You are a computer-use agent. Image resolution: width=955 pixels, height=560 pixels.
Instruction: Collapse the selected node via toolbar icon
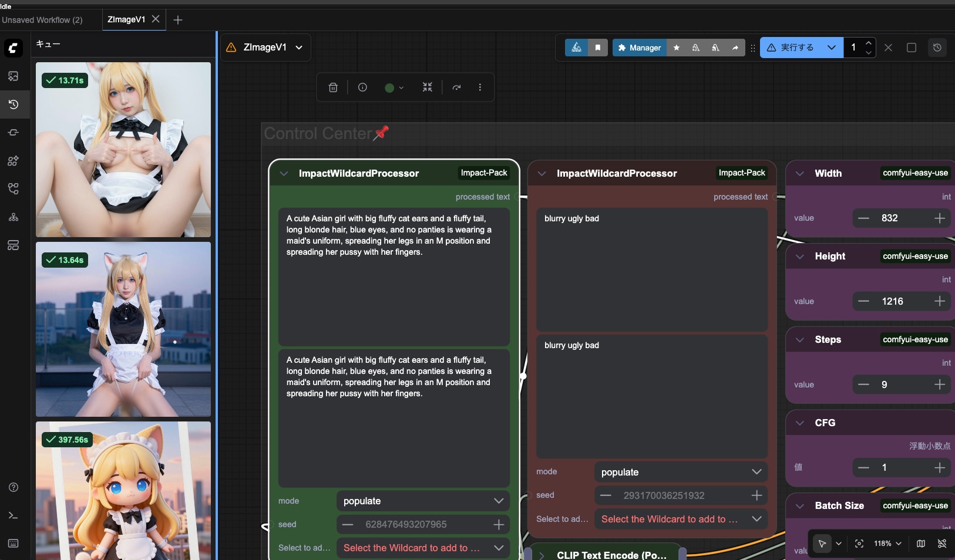pyautogui.click(x=427, y=87)
